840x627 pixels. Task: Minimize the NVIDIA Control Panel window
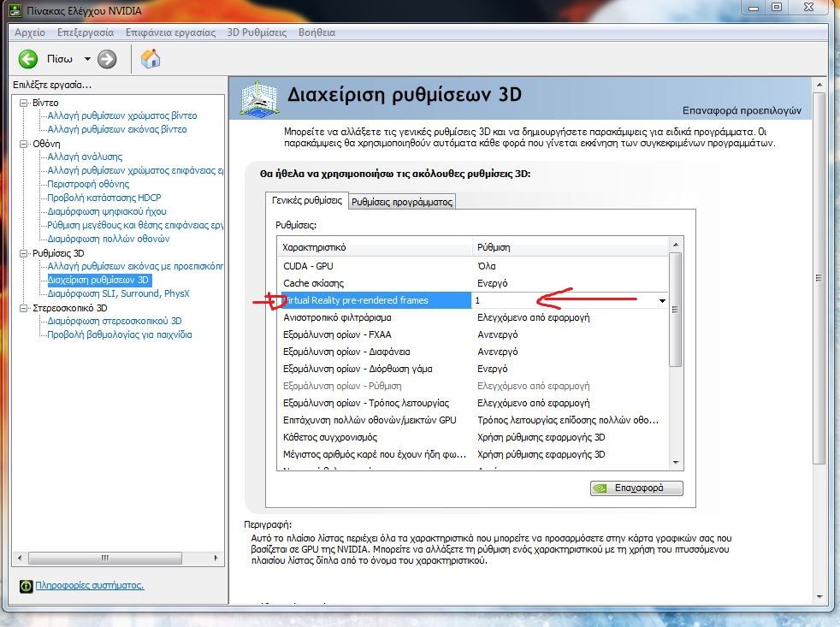tap(754, 8)
